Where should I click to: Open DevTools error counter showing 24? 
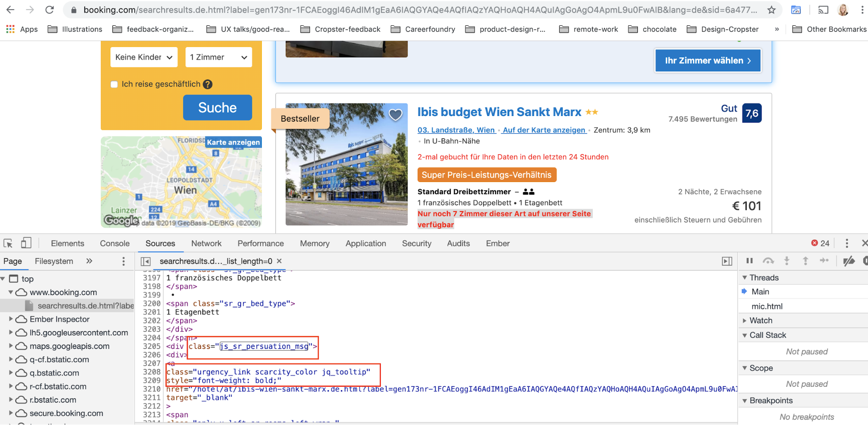pos(820,243)
